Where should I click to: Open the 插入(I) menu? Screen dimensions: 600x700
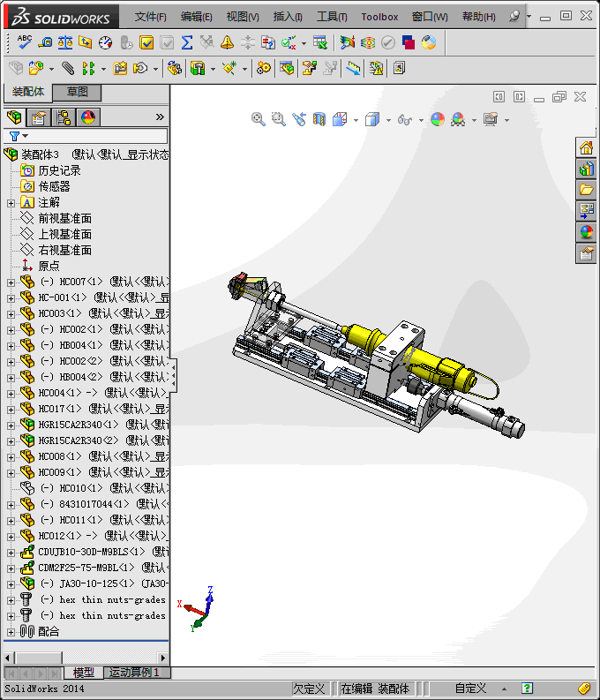[x=288, y=17]
